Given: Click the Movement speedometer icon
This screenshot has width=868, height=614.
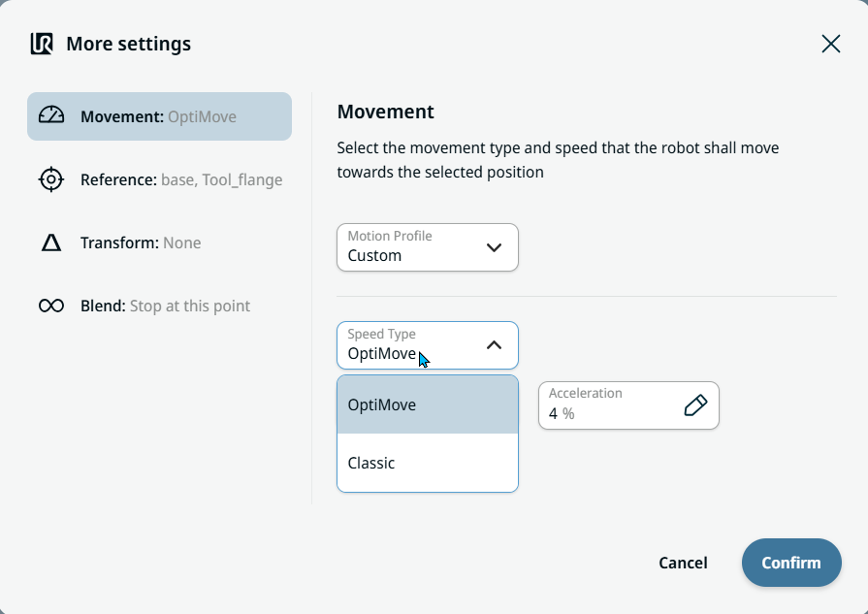Looking at the screenshot, I should (x=51, y=116).
